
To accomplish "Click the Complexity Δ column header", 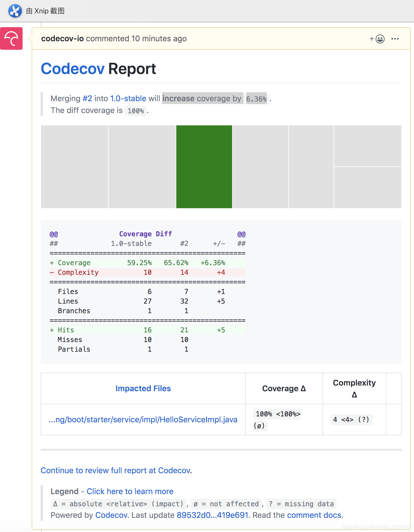I will tap(354, 388).
